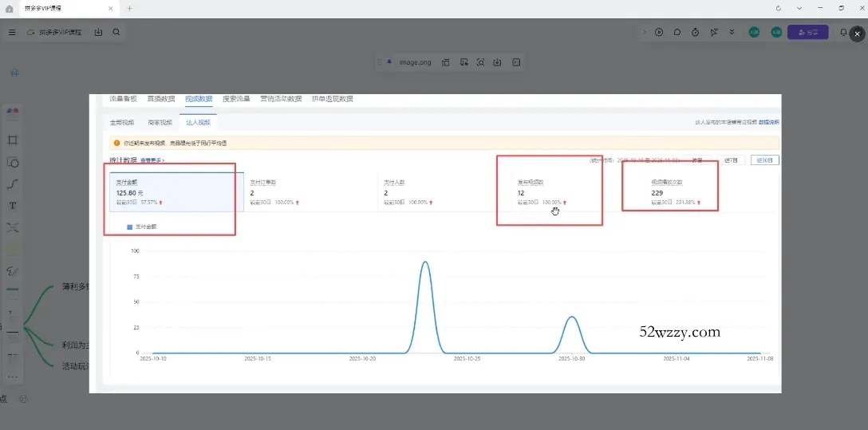The image size is (868, 430).
Task: Click the zoom-preview icon in image toolbar
Action: click(480, 62)
